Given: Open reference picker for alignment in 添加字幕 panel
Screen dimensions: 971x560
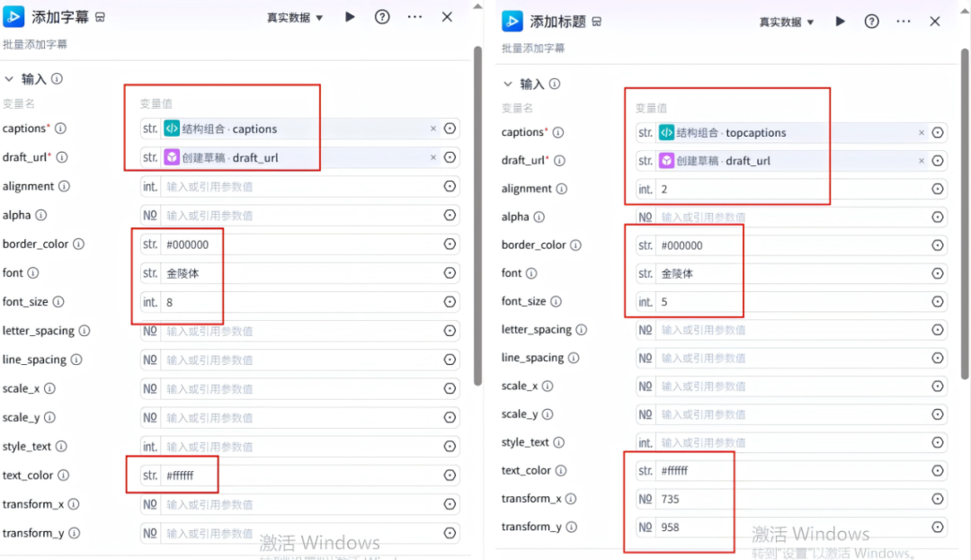Looking at the screenshot, I should tap(450, 186).
